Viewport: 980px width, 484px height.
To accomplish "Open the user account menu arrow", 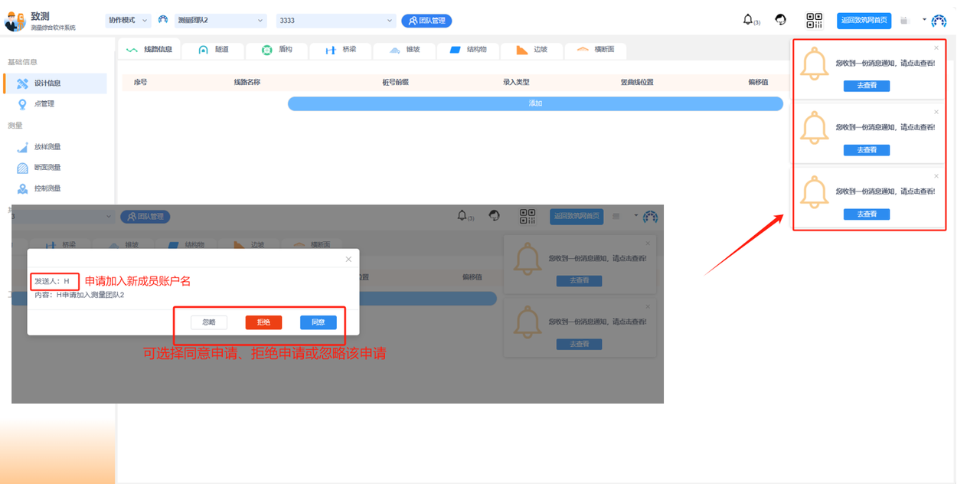I will click(x=924, y=20).
